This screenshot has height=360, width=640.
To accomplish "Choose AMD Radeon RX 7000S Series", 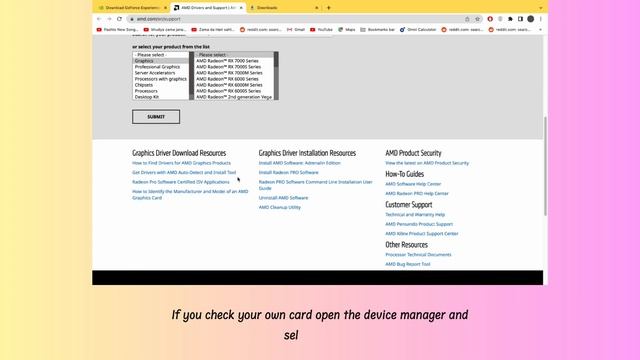I will coord(234,67).
